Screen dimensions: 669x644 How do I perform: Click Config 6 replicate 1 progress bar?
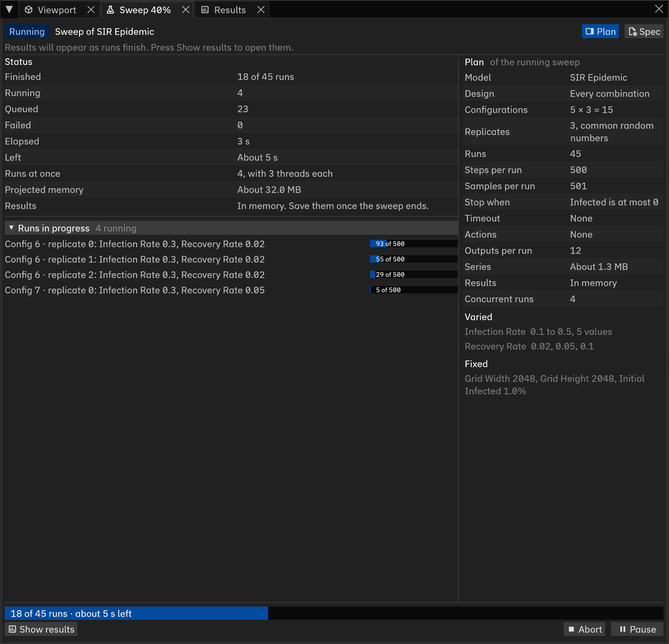414,259
